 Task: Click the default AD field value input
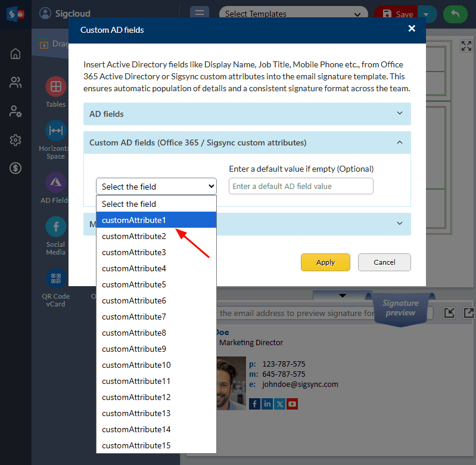tap(301, 187)
